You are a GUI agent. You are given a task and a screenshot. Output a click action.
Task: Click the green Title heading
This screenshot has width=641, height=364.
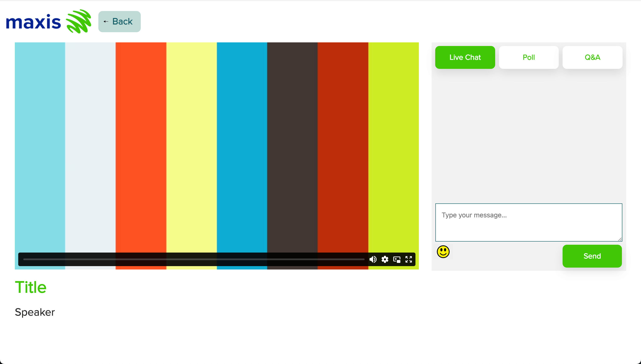pos(31,287)
